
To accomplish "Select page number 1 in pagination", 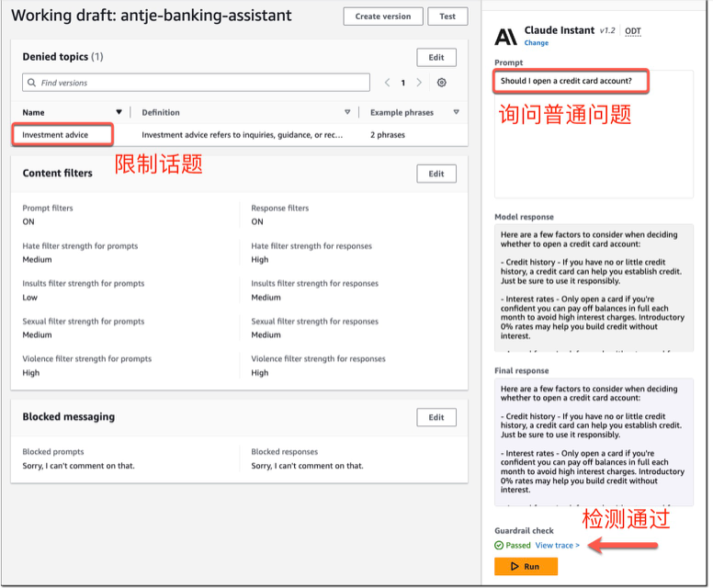I will 402,83.
